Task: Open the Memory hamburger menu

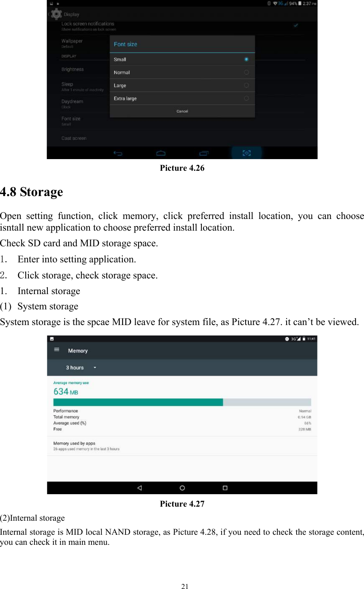Action: (x=57, y=350)
